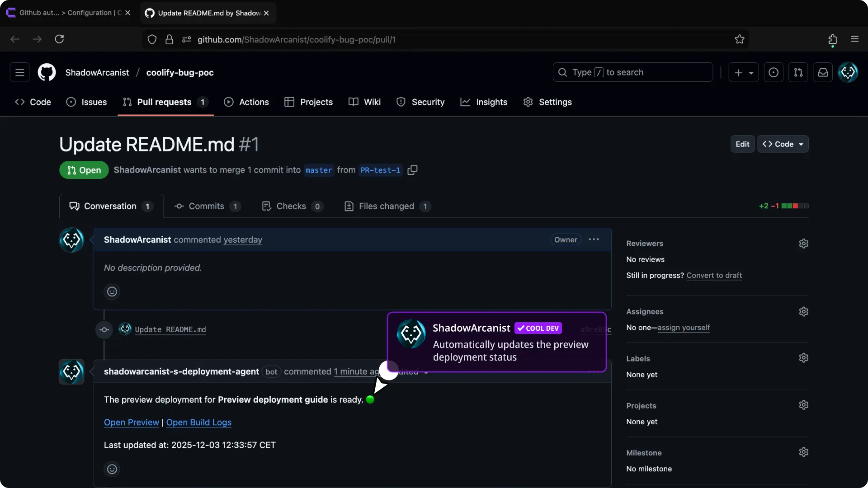Image resolution: width=868 pixels, height=488 pixels.
Task: Open Reviewers gear settings
Action: click(x=803, y=244)
